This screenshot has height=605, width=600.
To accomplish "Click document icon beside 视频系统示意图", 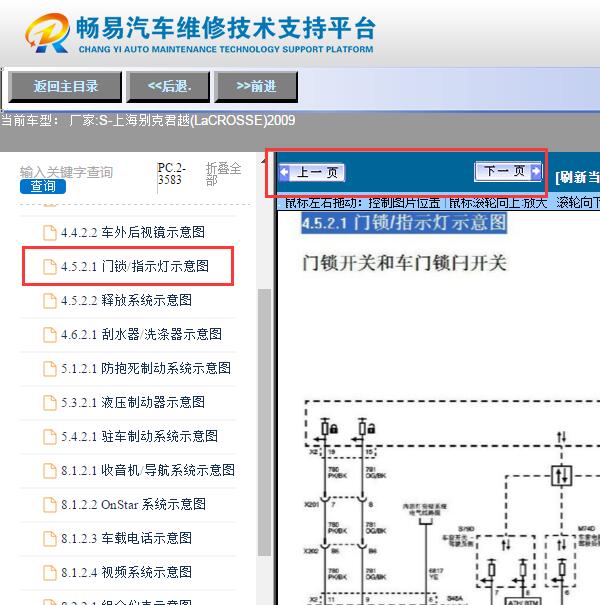I will (49, 572).
